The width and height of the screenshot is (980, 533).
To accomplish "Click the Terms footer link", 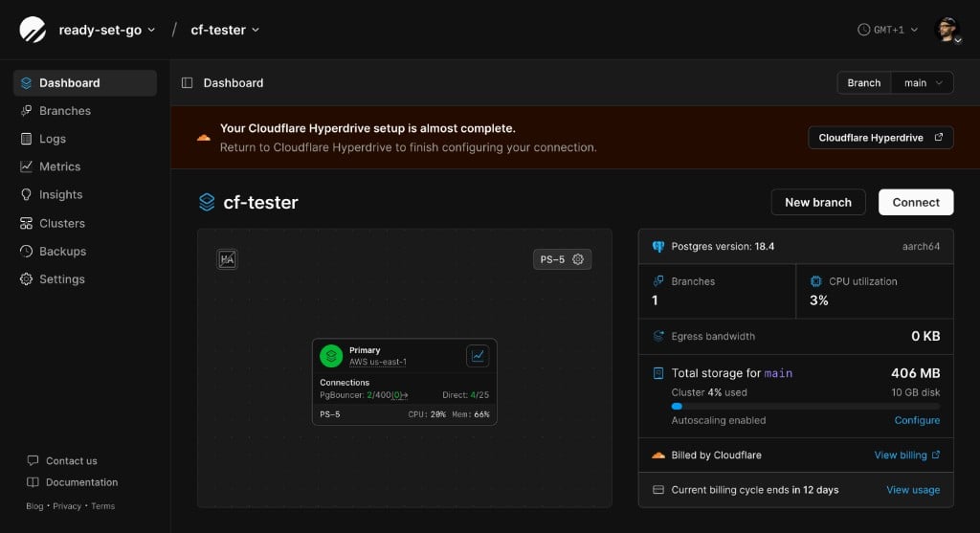I will pyautogui.click(x=103, y=506).
